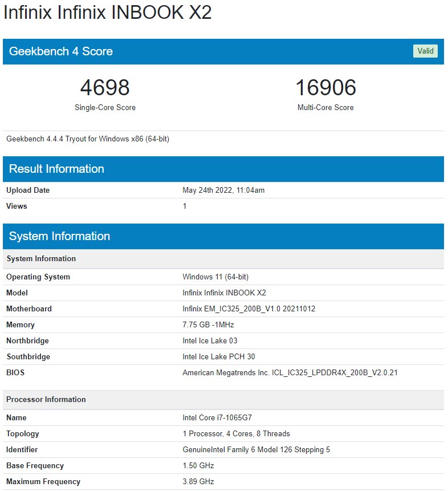Click the "Motherboard" label
This screenshot has height=491, width=448.
click(x=29, y=309)
